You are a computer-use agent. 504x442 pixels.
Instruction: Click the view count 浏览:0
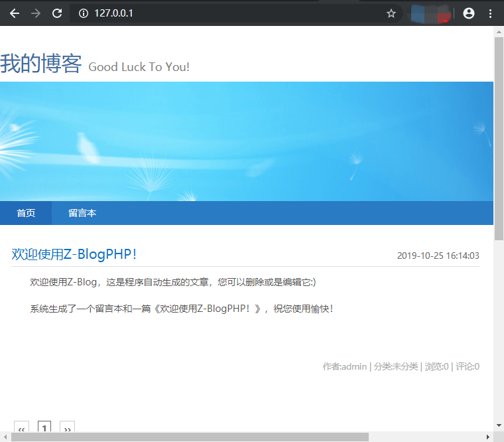[436, 367]
